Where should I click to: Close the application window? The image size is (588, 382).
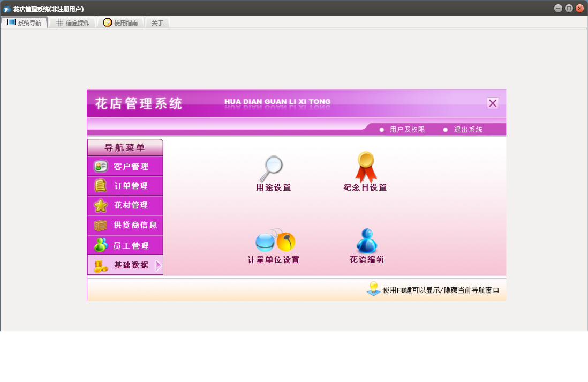[580, 8]
